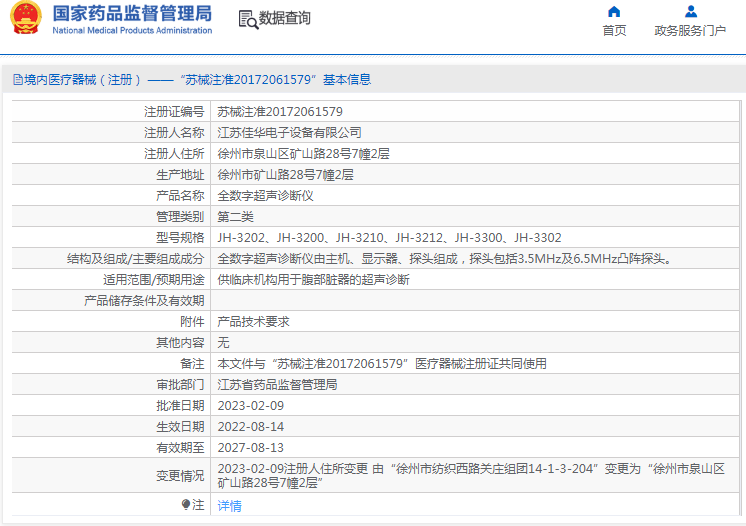
Task: Click the 附件 label
Action: (x=192, y=321)
